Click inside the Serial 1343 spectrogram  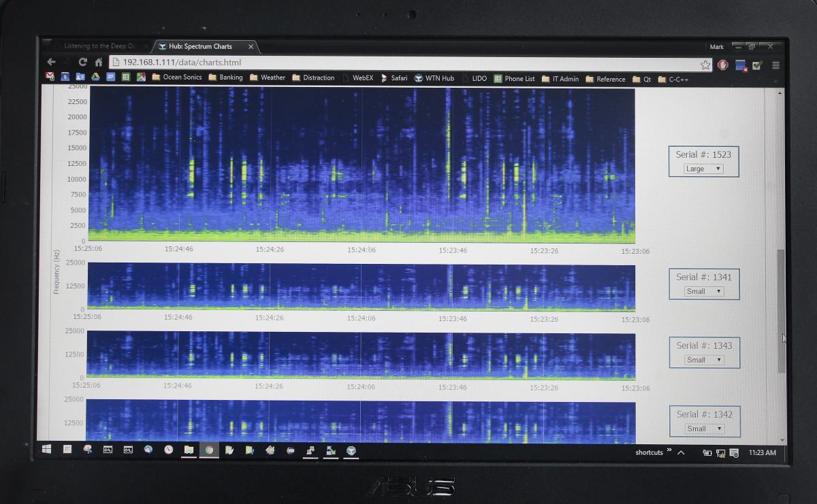[x=362, y=355]
